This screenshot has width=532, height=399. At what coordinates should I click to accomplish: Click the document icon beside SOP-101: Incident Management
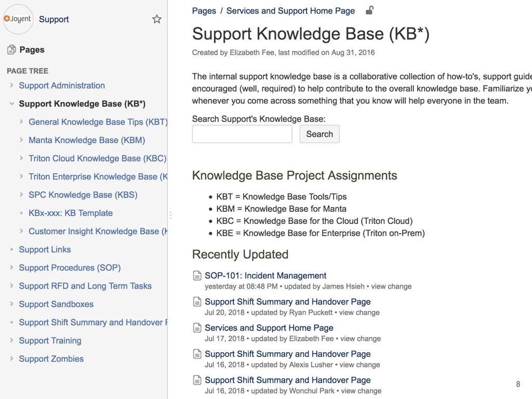pos(197,275)
